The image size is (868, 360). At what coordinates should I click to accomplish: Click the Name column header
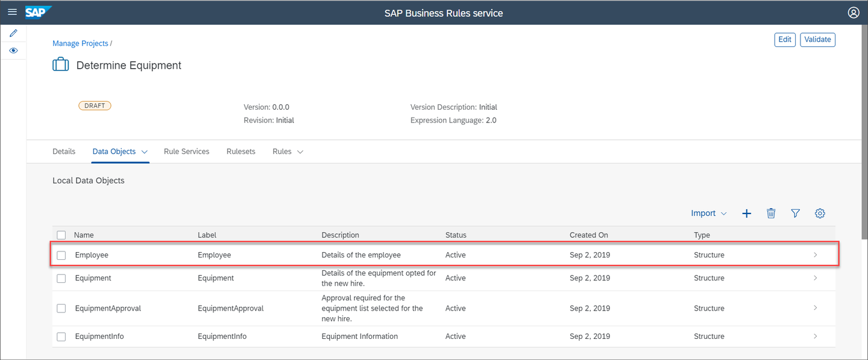84,235
